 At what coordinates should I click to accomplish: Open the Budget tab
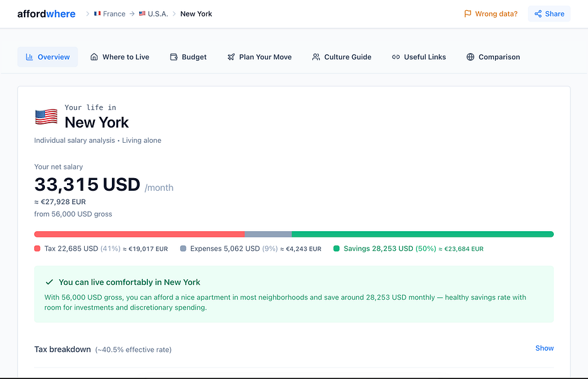tap(188, 57)
